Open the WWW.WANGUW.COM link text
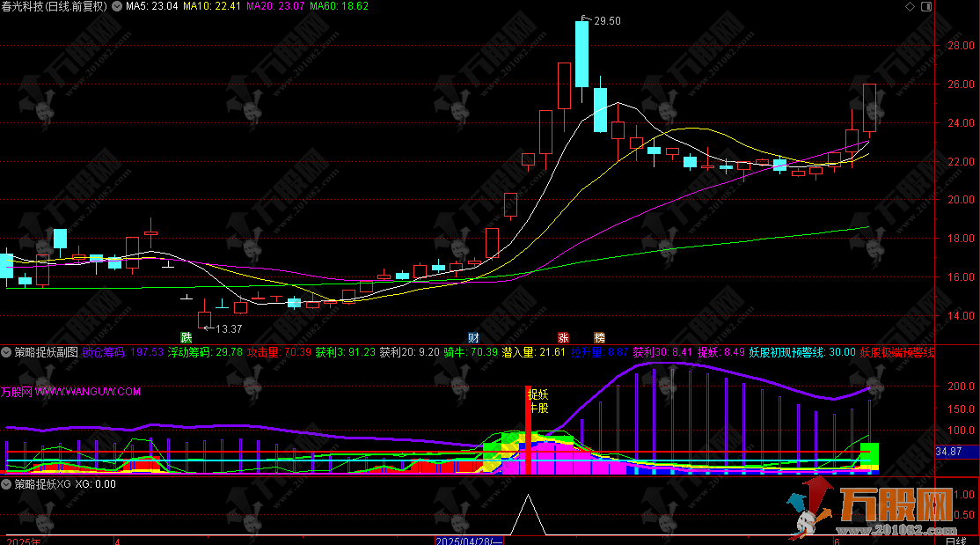 point(87,391)
